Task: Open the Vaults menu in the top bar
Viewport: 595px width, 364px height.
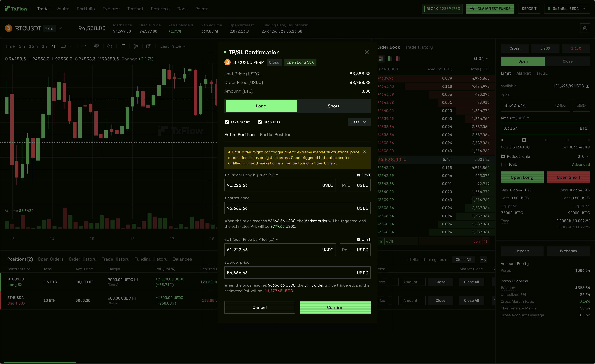Action: pos(63,9)
